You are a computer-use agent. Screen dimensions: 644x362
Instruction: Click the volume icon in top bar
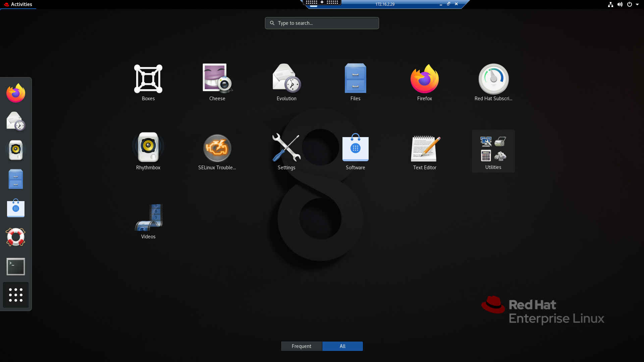coord(620,4)
